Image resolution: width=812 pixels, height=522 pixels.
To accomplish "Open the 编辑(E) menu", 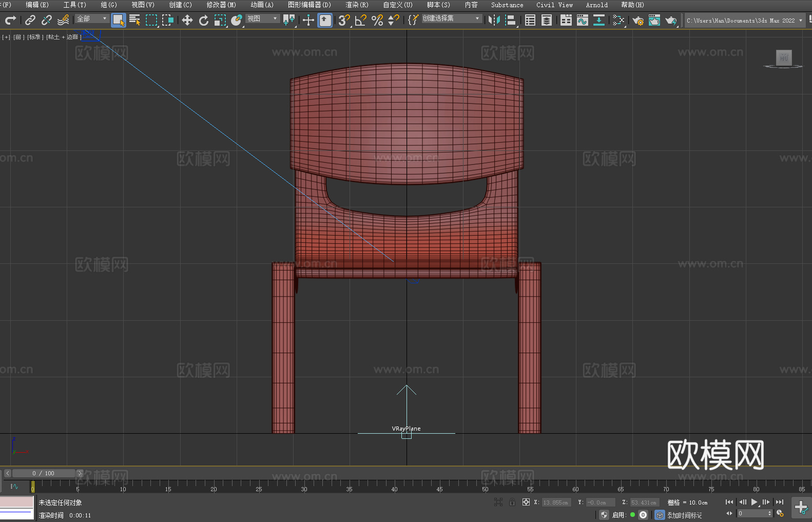I will tap(37, 5).
